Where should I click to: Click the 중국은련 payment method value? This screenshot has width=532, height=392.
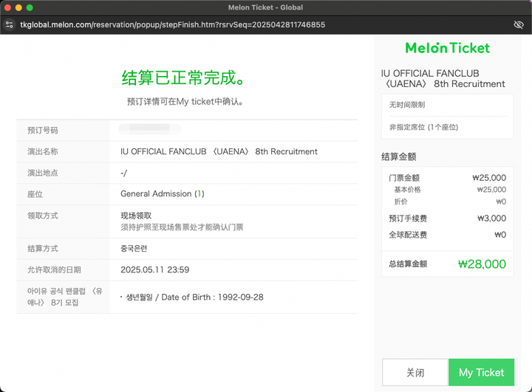[134, 249]
